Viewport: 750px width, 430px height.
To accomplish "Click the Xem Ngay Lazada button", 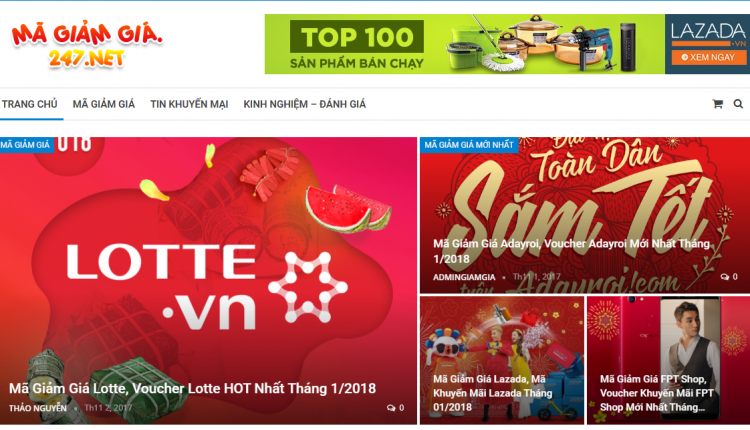I will [x=708, y=57].
